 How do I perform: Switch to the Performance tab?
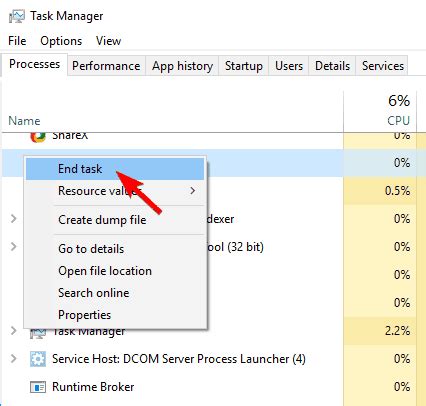106,66
